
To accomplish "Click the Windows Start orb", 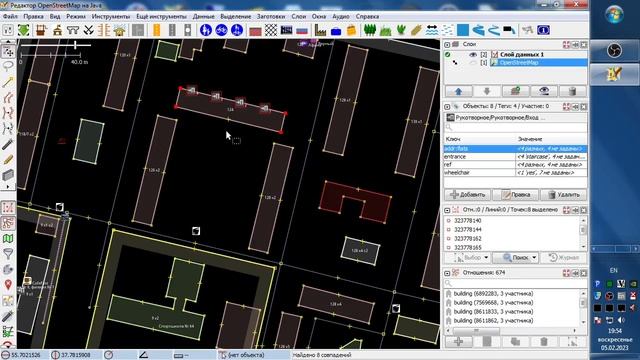I will 614,15.
